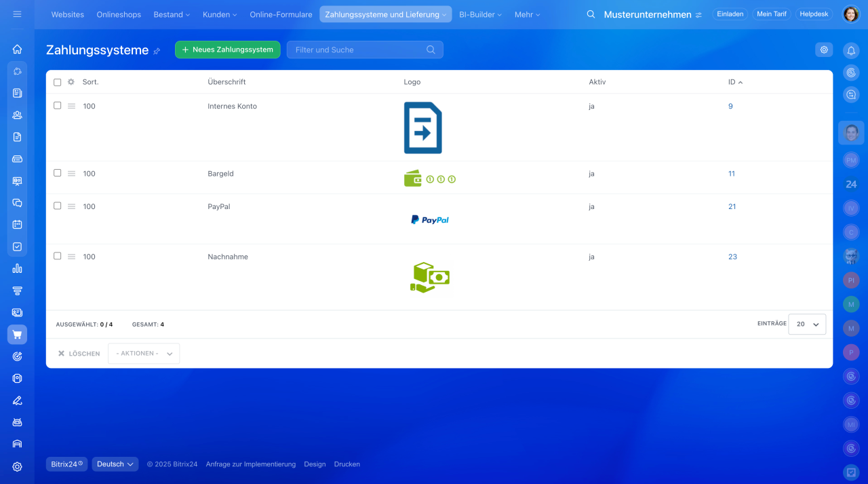The image size is (868, 484).
Task: Open the user profile avatar at top right
Action: [x=850, y=14]
